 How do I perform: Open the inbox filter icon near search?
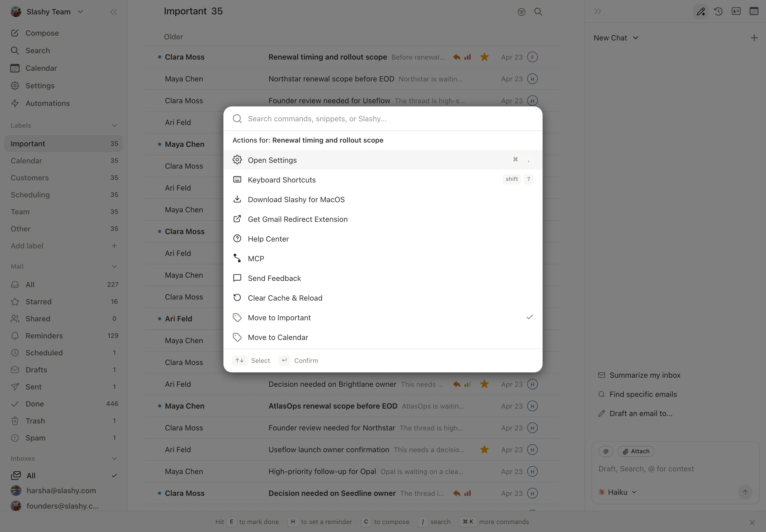(521, 12)
